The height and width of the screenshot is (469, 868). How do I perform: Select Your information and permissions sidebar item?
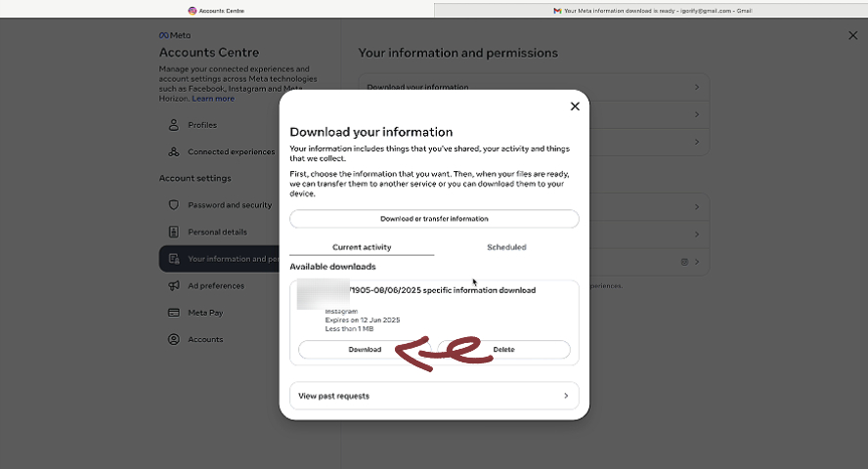click(x=220, y=259)
